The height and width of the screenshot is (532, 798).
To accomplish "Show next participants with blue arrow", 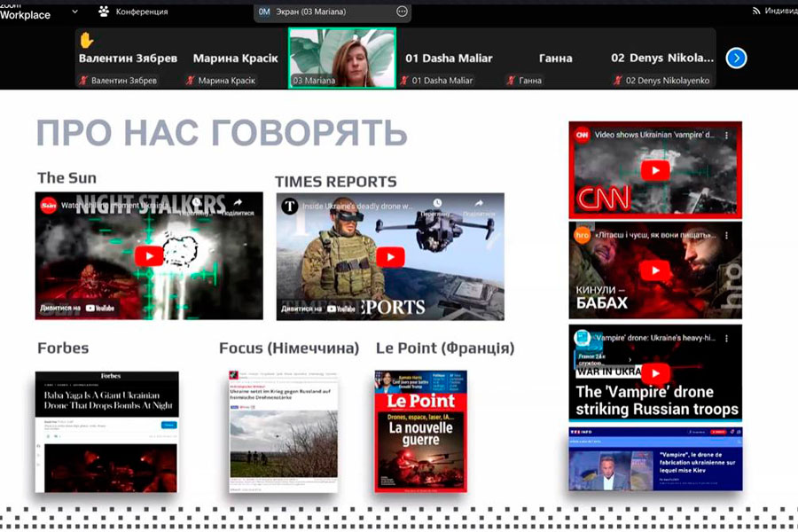I will pyautogui.click(x=736, y=58).
